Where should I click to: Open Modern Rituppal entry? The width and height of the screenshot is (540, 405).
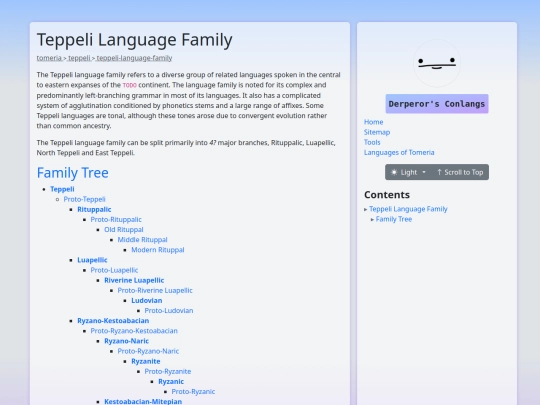pyautogui.click(x=158, y=250)
